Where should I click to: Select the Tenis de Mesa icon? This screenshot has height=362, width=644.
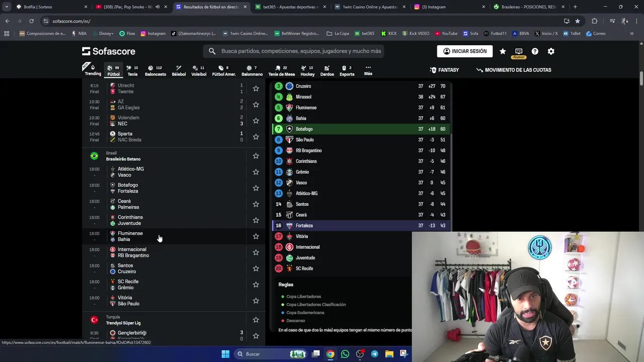point(281,70)
